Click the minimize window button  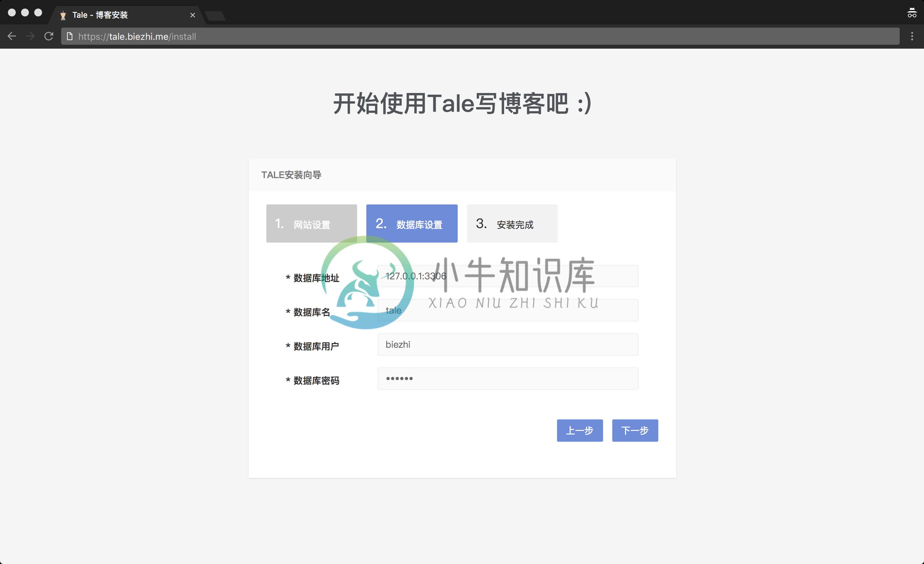pyautogui.click(x=25, y=12)
